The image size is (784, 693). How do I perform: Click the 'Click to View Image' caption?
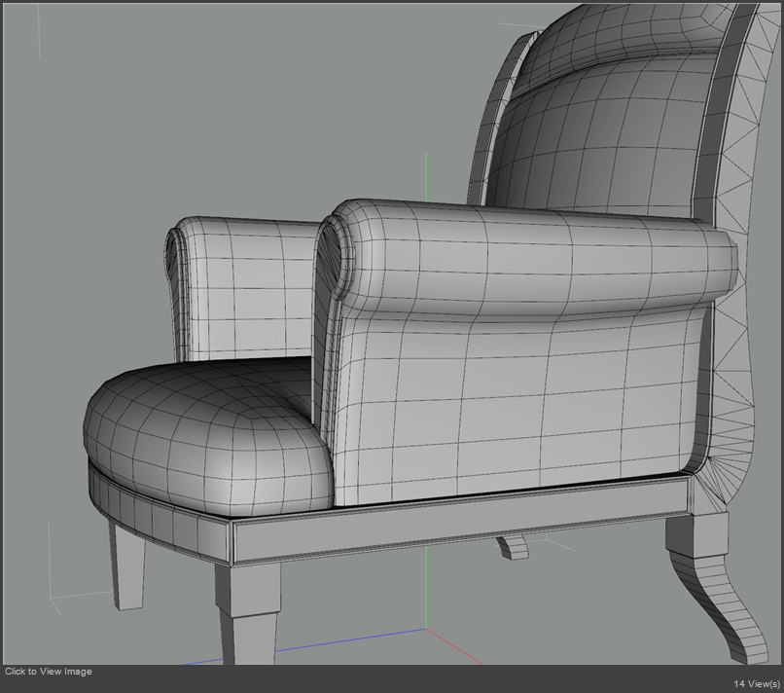point(49,672)
